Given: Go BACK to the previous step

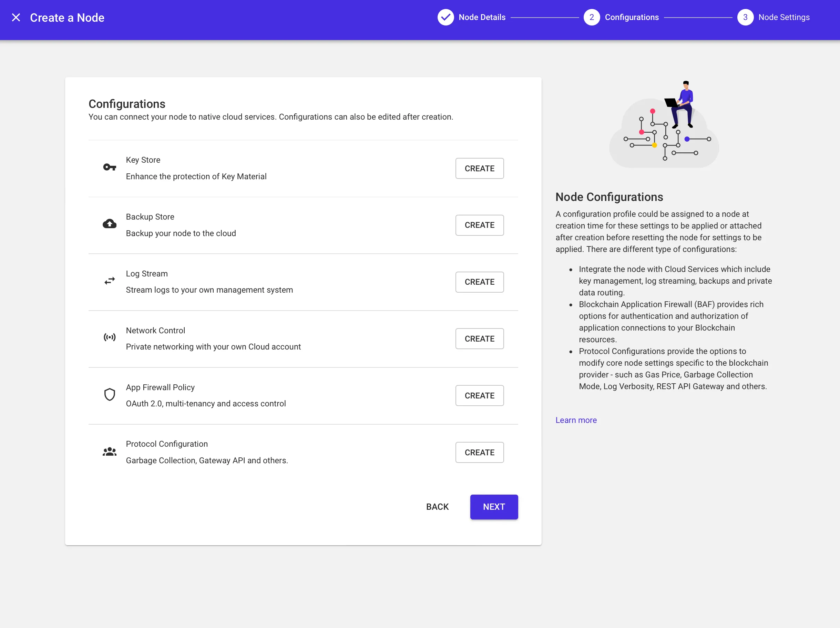Looking at the screenshot, I should tap(437, 507).
